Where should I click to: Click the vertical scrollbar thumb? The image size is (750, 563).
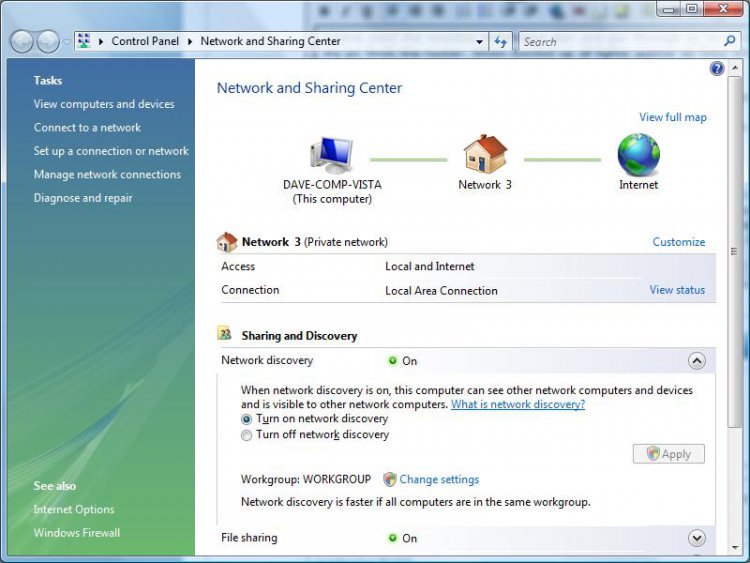click(734, 252)
